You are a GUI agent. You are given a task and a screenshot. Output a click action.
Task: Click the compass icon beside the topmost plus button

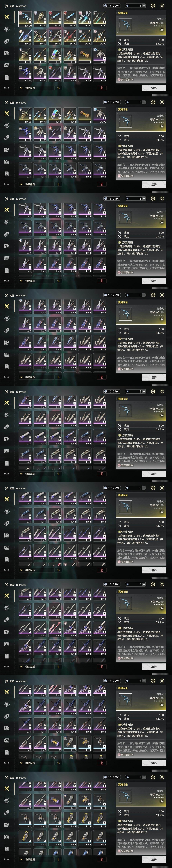point(153,6)
